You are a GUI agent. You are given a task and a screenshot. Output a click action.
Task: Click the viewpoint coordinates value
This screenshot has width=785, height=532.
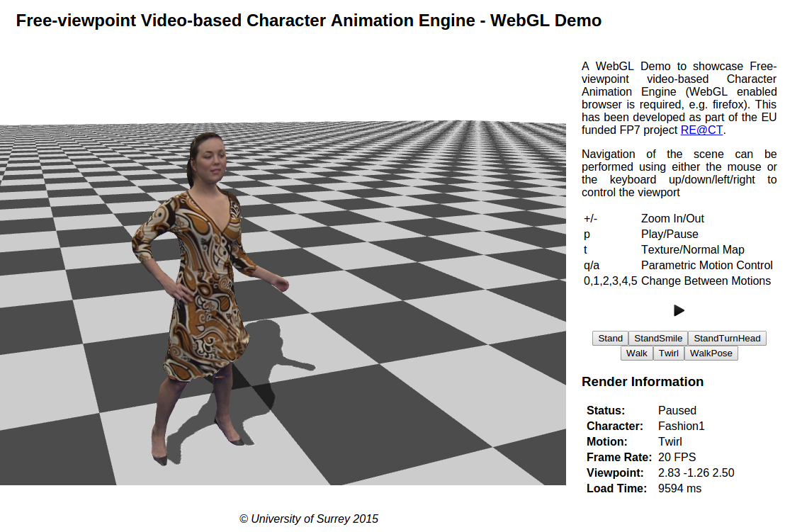pyautogui.click(x=694, y=473)
